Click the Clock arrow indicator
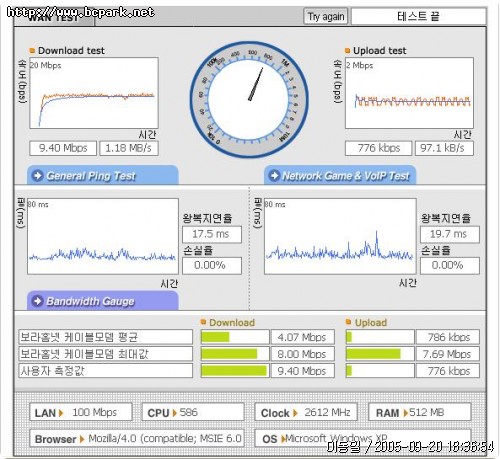The width and height of the screenshot is (500, 459). click(295, 413)
